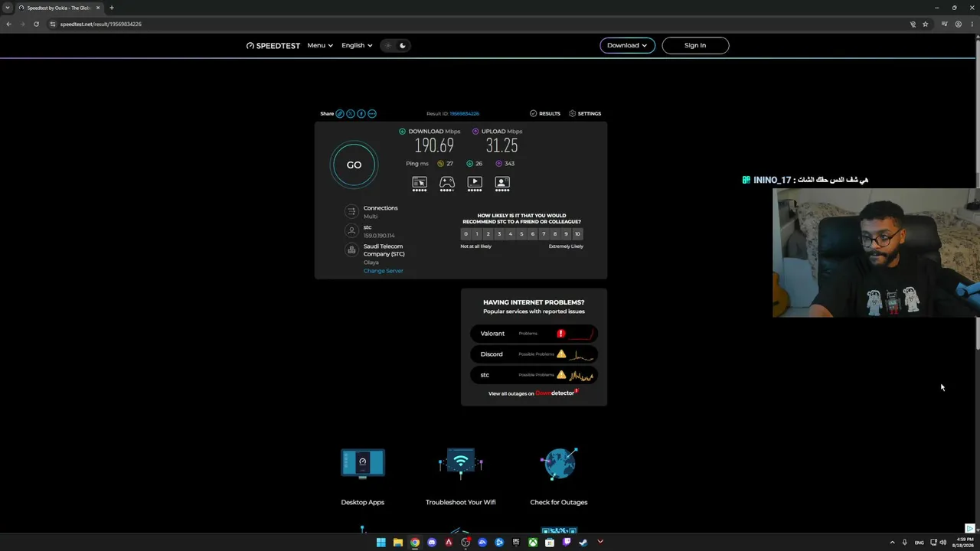
Task: Open the Chrome three-dot menu
Action: (x=974, y=24)
